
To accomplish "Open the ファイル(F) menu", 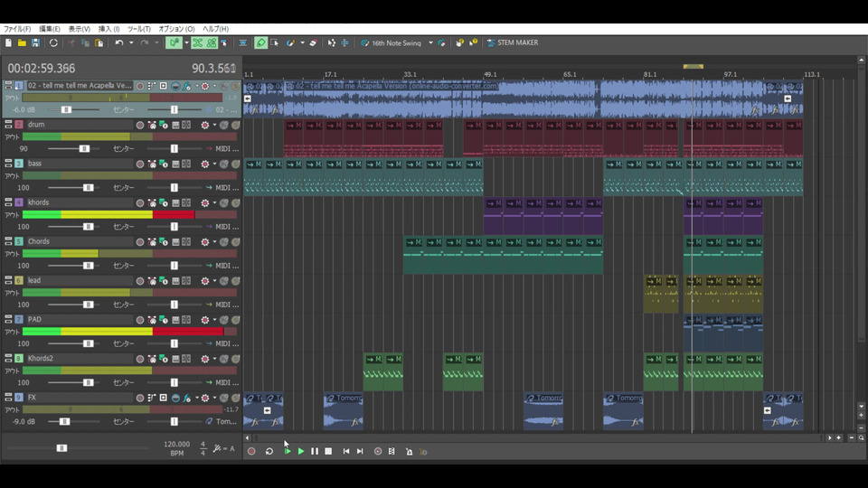I will pos(17,29).
